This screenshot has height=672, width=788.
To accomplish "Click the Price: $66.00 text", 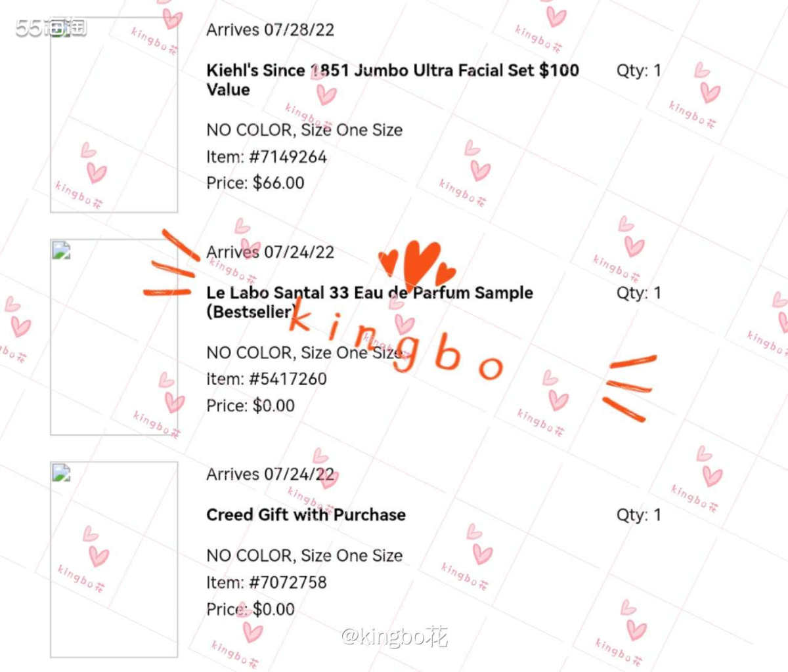I will point(255,183).
